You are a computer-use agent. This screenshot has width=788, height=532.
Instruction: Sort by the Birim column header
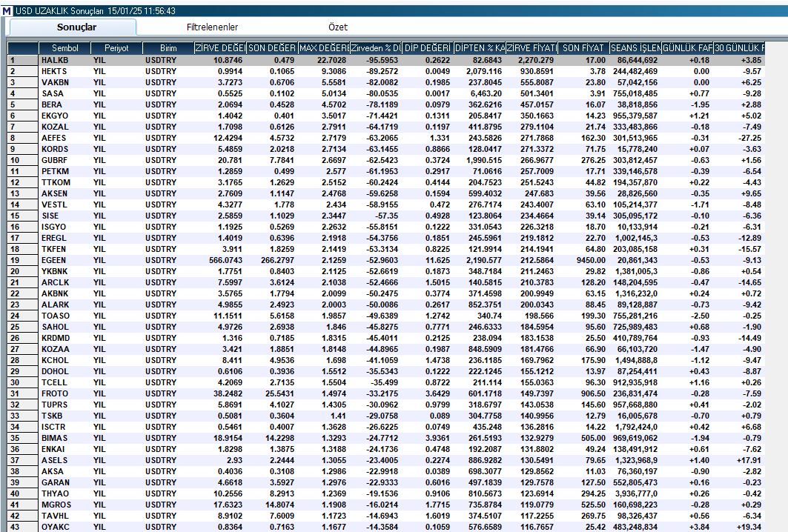(168, 47)
